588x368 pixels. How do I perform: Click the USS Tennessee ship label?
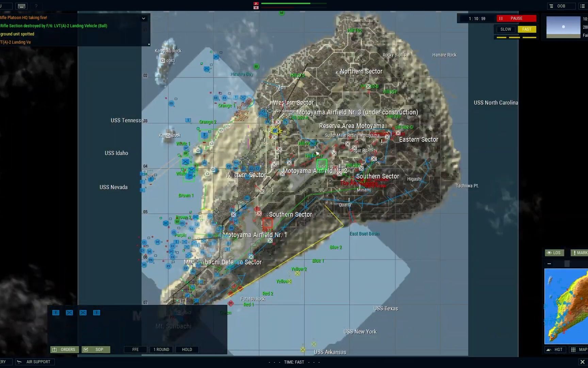127,120
